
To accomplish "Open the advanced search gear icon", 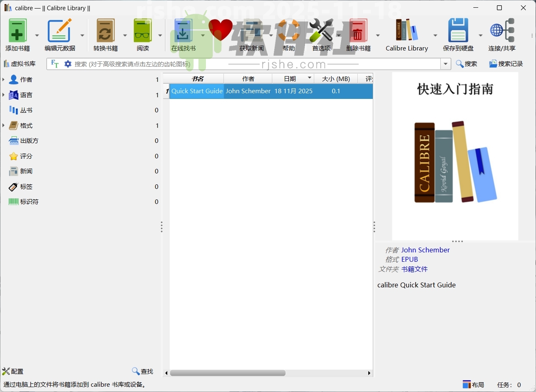I will (68, 64).
